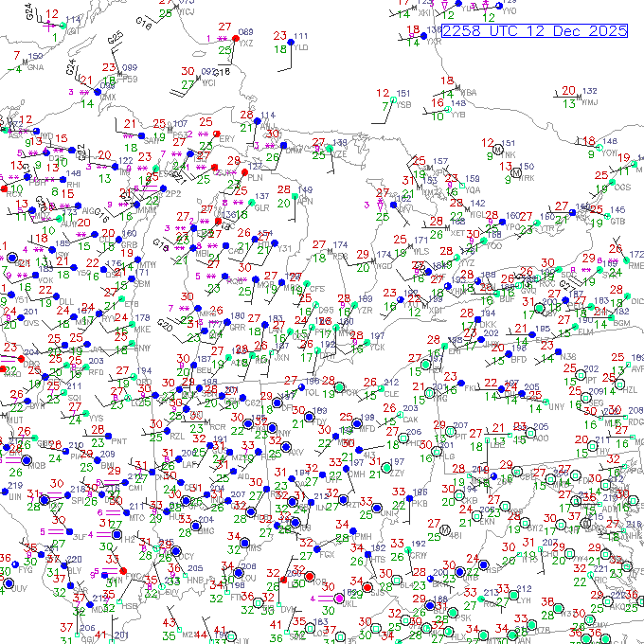Click the GNA station label
Viewport: 644px width, 644px height.
coord(35,67)
